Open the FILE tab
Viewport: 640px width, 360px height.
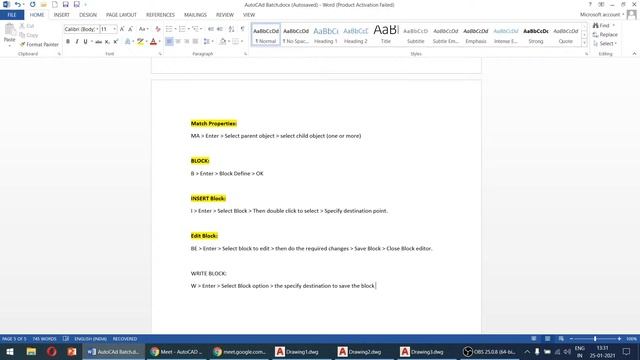pyautogui.click(x=12, y=15)
